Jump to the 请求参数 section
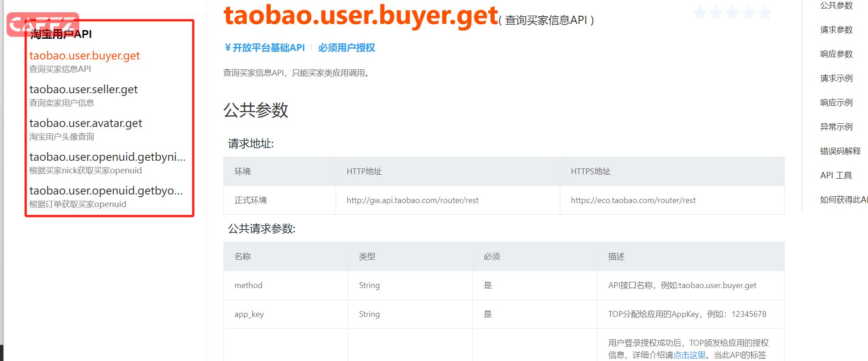This screenshot has width=868, height=361. 836,30
